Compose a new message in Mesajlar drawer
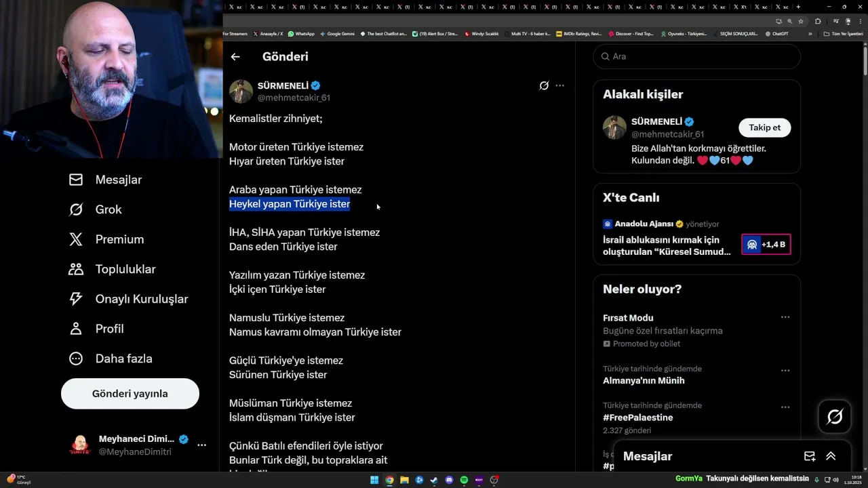 810,456
